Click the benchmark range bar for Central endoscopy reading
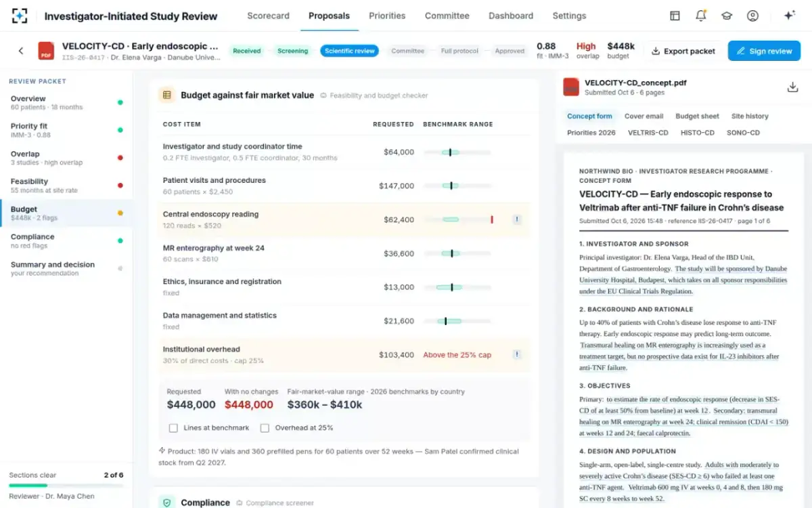 [459, 219]
